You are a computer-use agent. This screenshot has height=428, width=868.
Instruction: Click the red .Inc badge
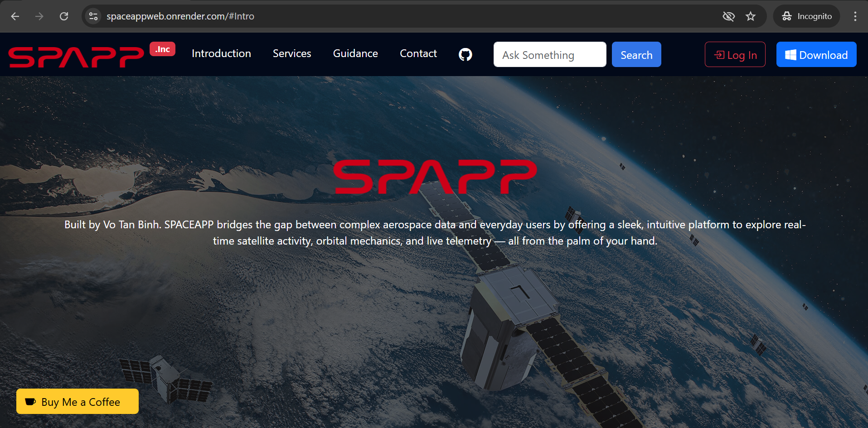tap(162, 49)
